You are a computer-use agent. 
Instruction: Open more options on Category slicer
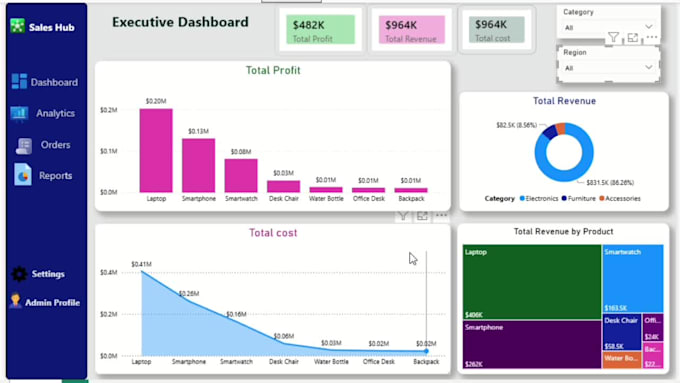[x=651, y=37]
